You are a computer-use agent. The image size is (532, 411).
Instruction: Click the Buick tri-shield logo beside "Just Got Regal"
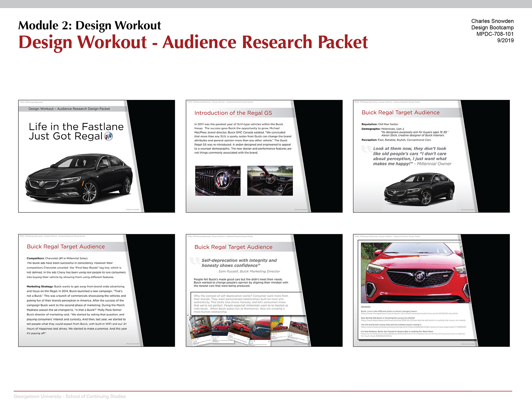pyautogui.click(x=108, y=136)
